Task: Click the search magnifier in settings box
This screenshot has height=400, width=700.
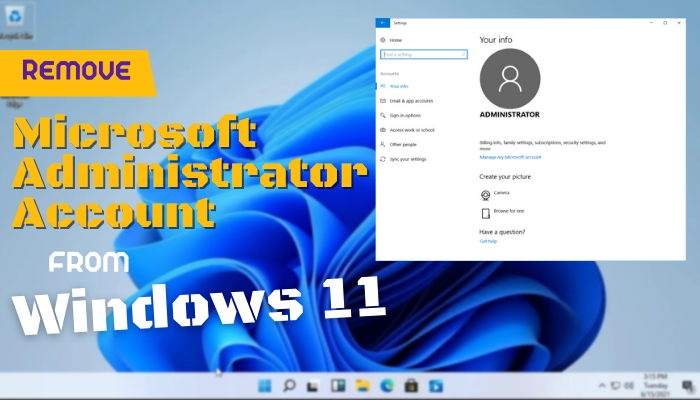Action: click(463, 54)
